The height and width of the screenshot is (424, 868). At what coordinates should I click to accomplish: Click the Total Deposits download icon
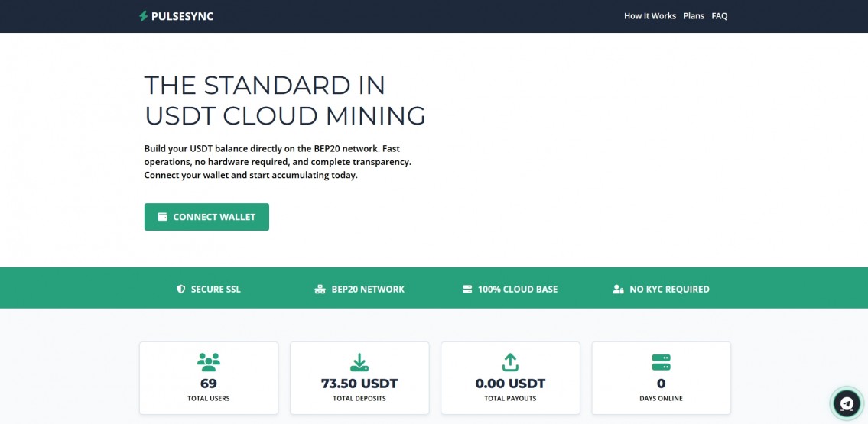click(x=359, y=361)
